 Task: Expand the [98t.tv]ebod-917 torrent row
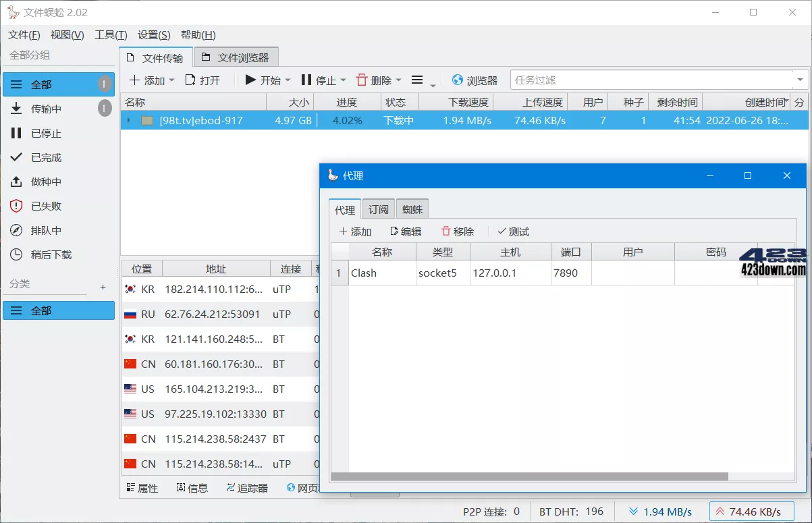[129, 119]
